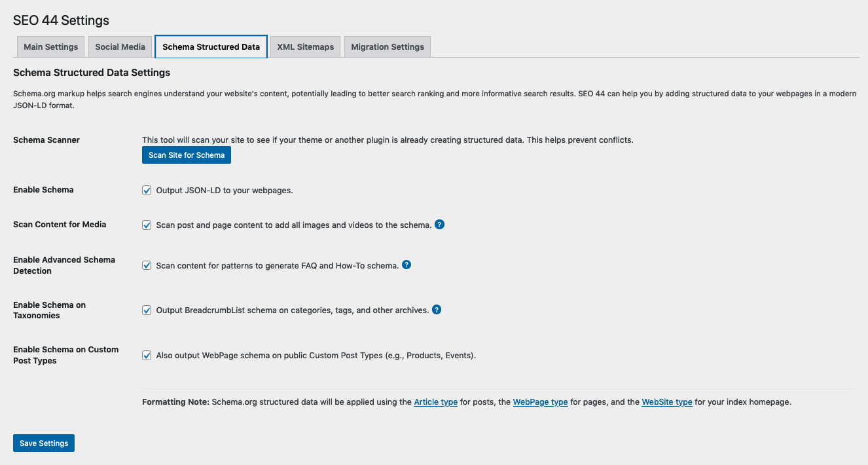This screenshot has height=465, width=868.
Task: Click the Scan Site for Schema button
Action: (x=186, y=155)
